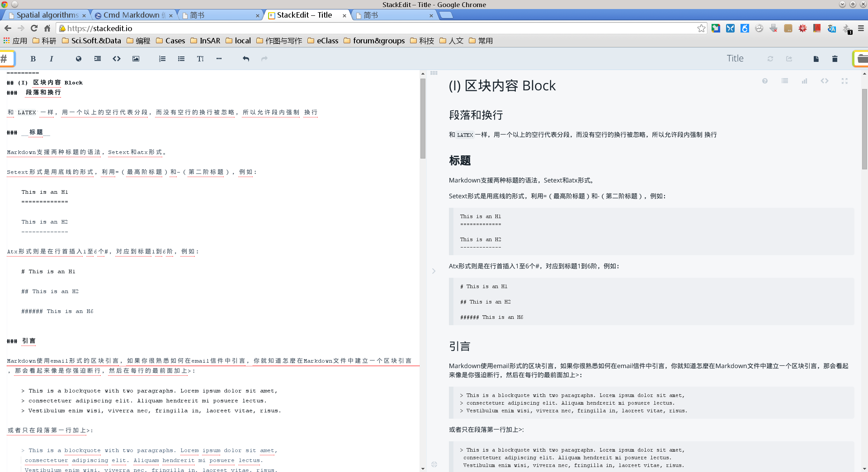The height and width of the screenshot is (472, 868).
Task: Create a bulleted list
Action: click(x=181, y=59)
